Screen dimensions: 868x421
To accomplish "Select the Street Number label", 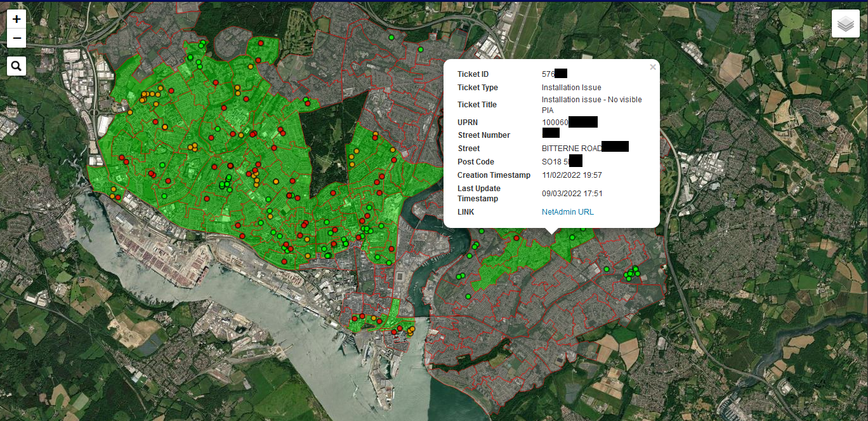I will [484, 135].
